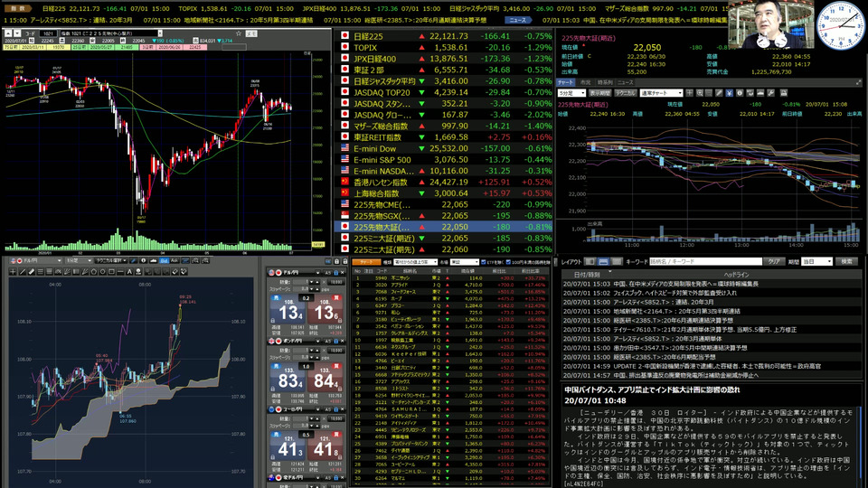Zoom in on the FX chart
Viewport: 868px width, 488px height.
pyautogui.click(x=195, y=260)
